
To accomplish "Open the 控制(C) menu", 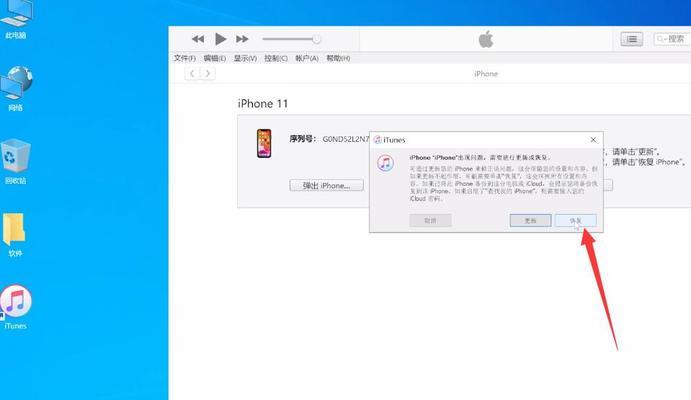I will tap(276, 58).
